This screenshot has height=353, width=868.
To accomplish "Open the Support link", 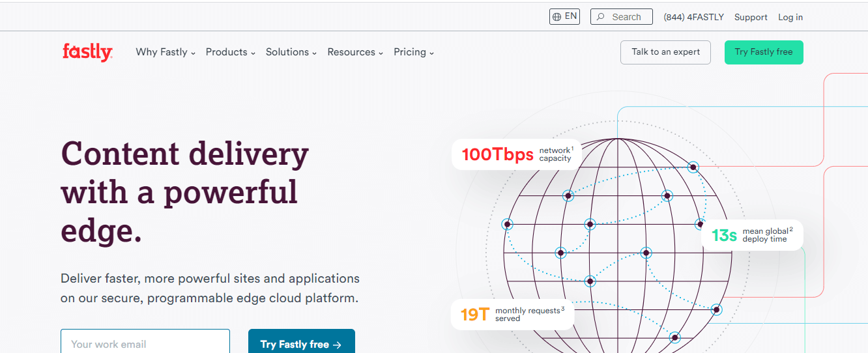I will pos(751,17).
